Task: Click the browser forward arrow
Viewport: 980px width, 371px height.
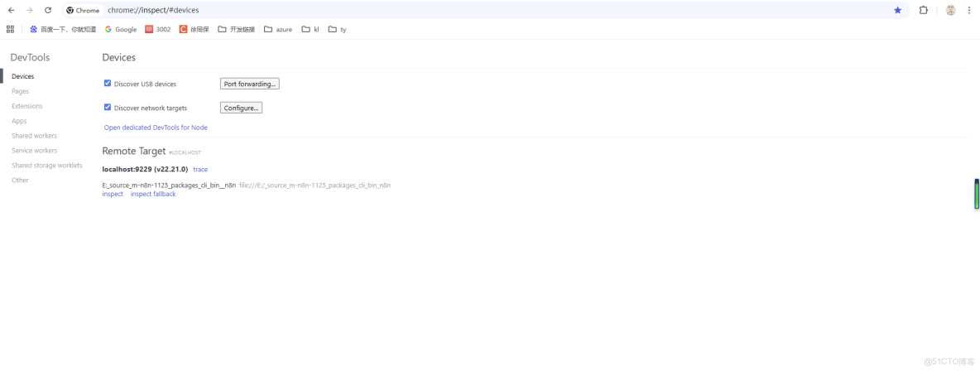Action: point(29,10)
